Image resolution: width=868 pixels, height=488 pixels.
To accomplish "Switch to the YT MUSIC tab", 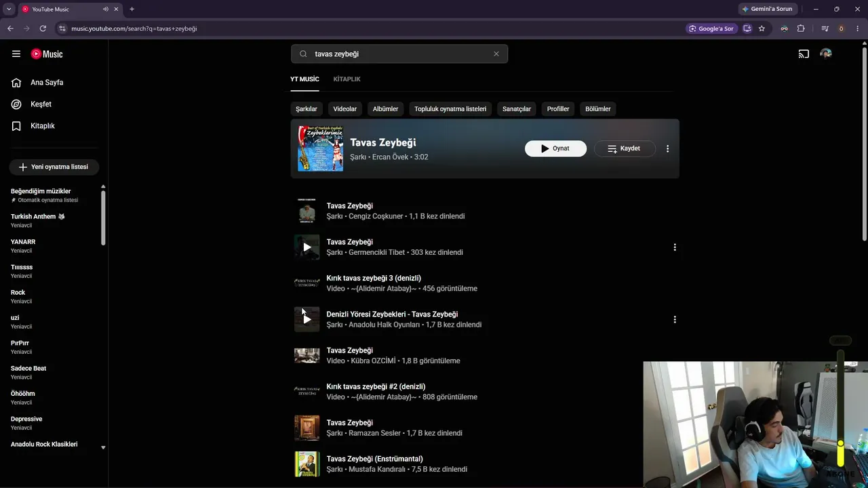I will (x=304, y=79).
